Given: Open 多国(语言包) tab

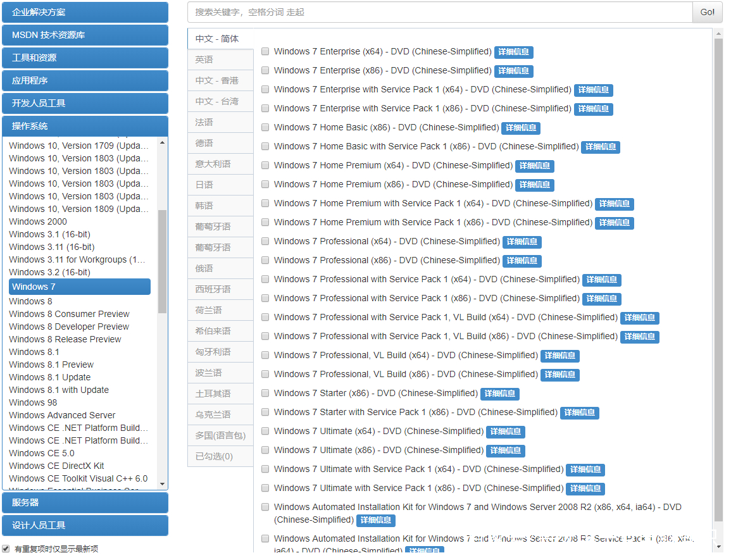Looking at the screenshot, I should coord(220,435).
